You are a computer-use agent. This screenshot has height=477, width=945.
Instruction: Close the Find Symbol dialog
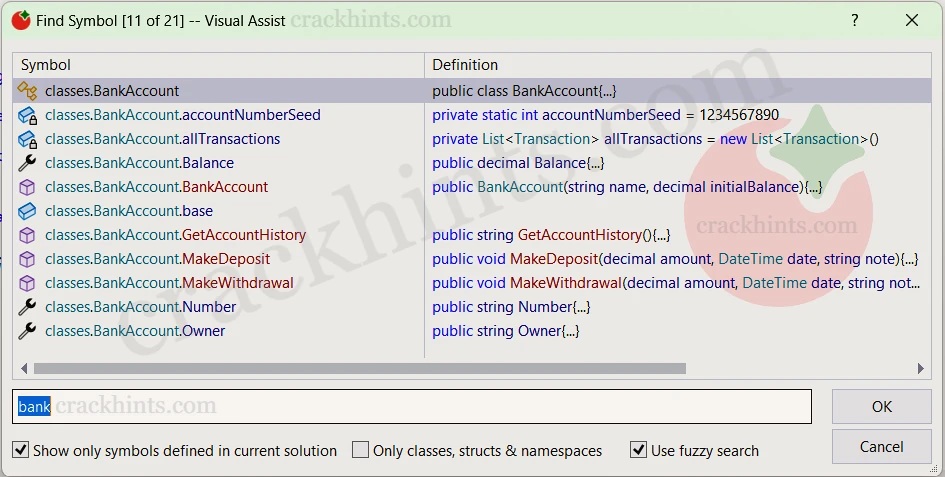pos(912,20)
